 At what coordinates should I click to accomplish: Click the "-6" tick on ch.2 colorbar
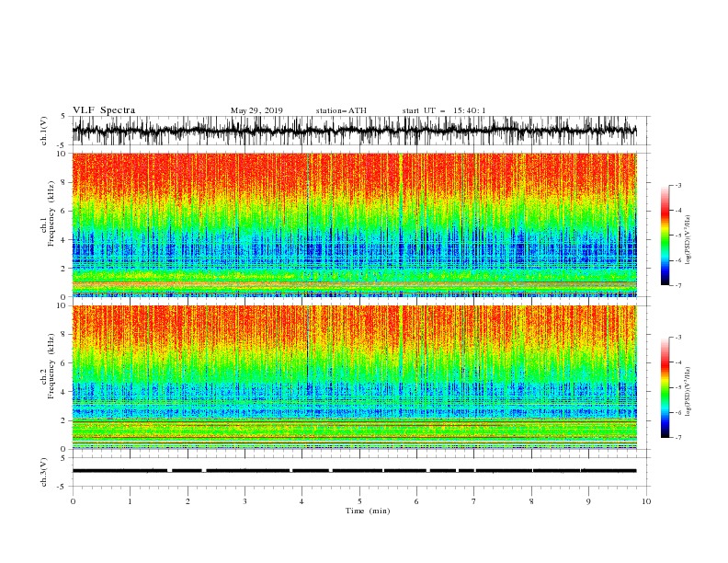678,412
